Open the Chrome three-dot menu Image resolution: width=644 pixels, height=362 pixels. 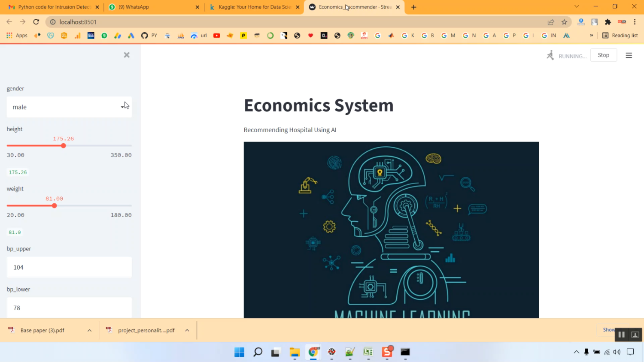[635, 22]
